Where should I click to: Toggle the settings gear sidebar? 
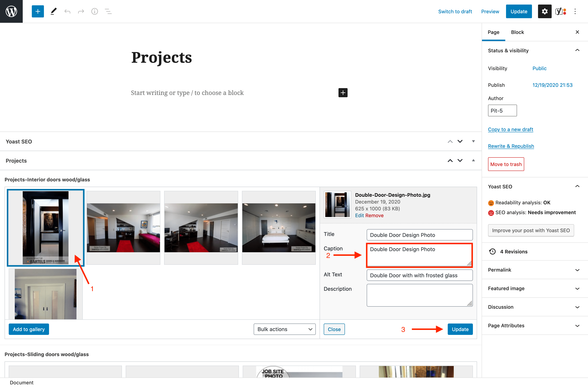coord(544,11)
